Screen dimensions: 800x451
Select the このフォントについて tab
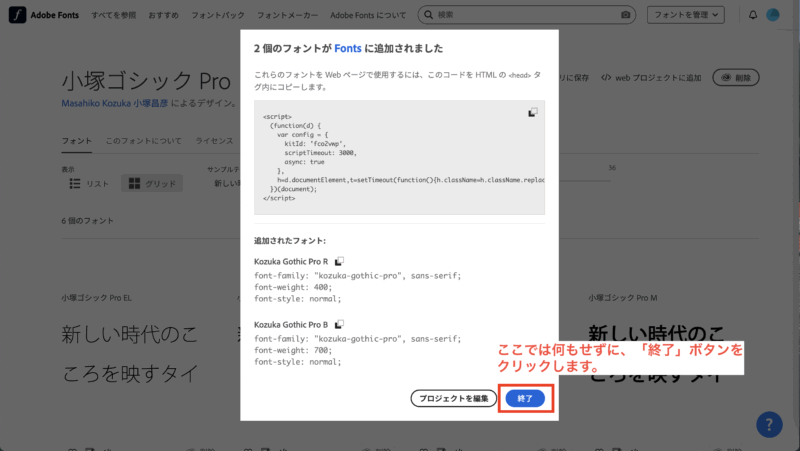coord(143,141)
